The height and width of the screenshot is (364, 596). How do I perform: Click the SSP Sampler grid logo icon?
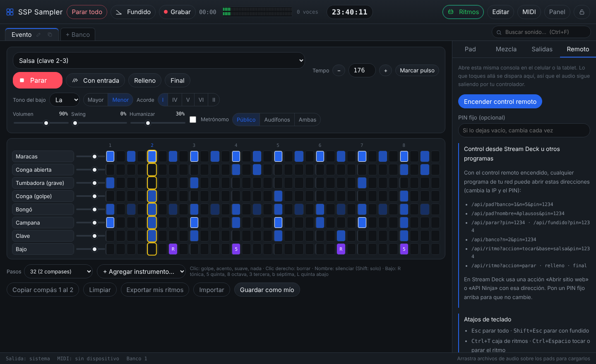[10, 12]
